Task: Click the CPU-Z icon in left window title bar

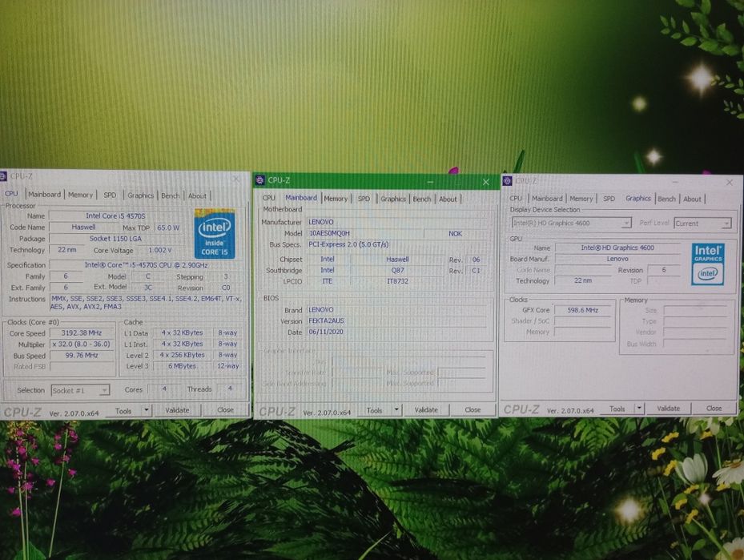Action: click(x=3, y=176)
